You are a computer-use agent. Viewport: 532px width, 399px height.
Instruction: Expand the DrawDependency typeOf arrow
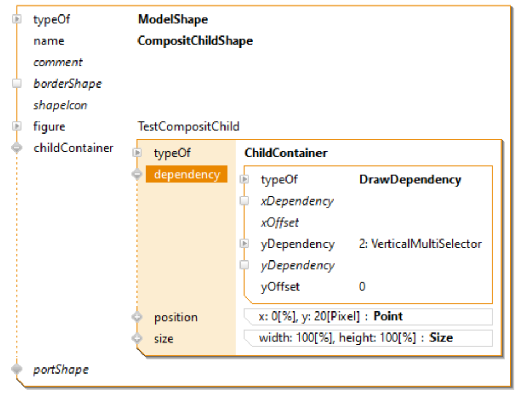pyautogui.click(x=244, y=180)
